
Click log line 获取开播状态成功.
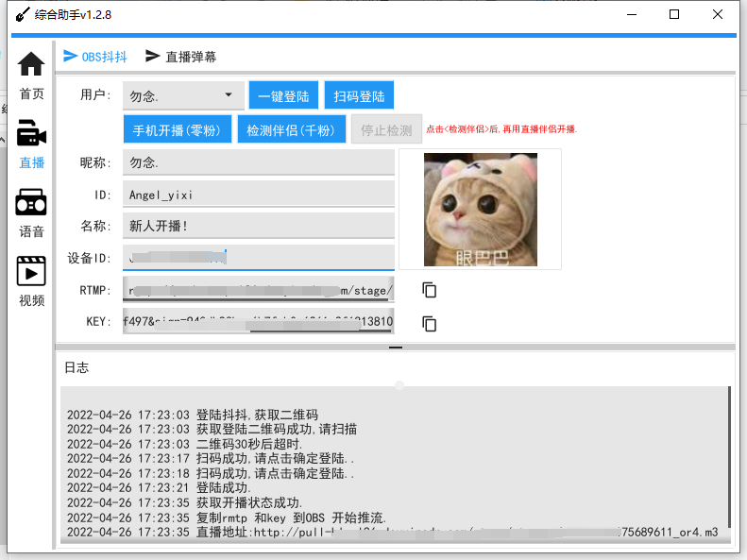[x=184, y=502]
